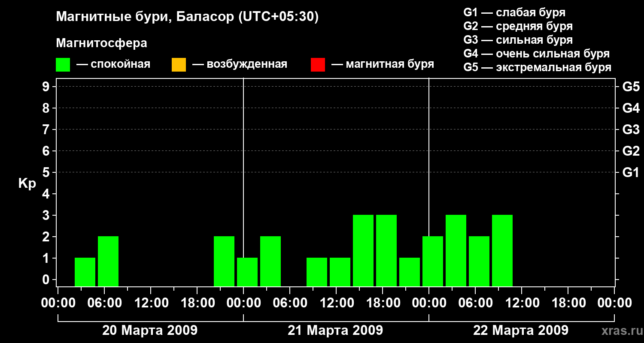Click the green 'спокойная' legend swatch
This screenshot has width=644, height=343.
(x=63, y=65)
